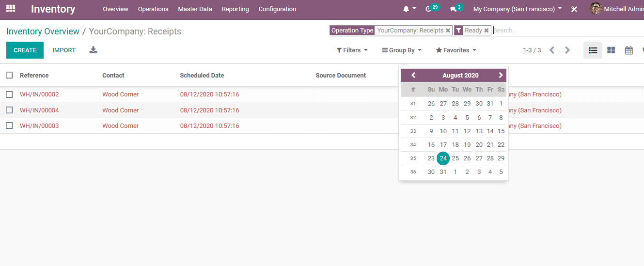Go to next page of records
The height and width of the screenshot is (266, 644).
[x=567, y=50]
